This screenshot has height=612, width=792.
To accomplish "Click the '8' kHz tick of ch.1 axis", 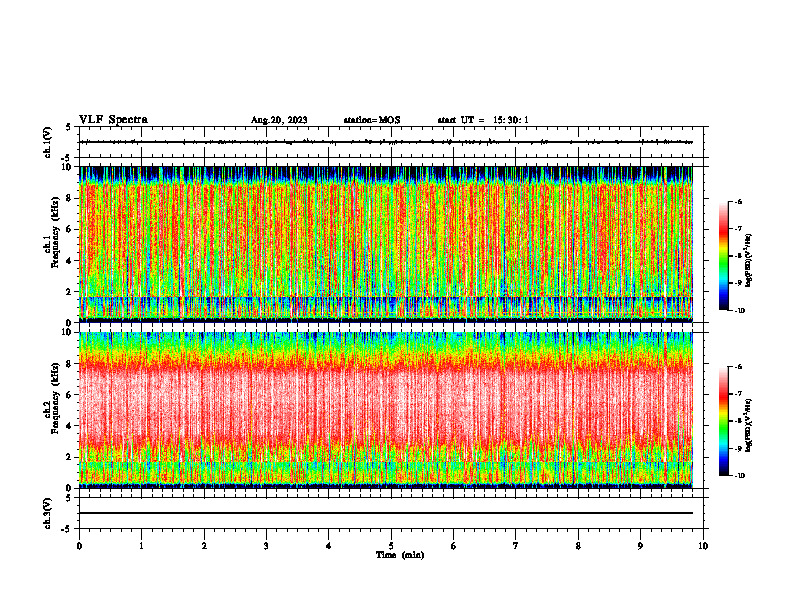I will click(70, 198).
